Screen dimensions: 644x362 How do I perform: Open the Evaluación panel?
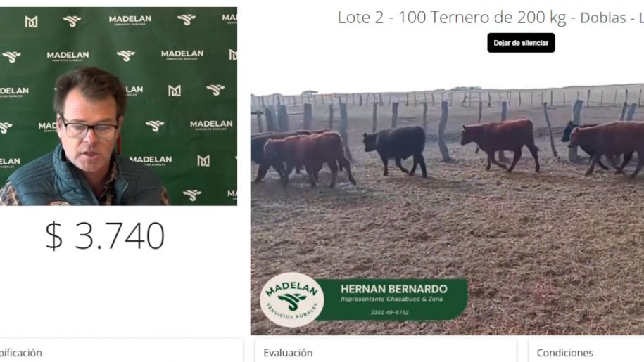point(288,353)
